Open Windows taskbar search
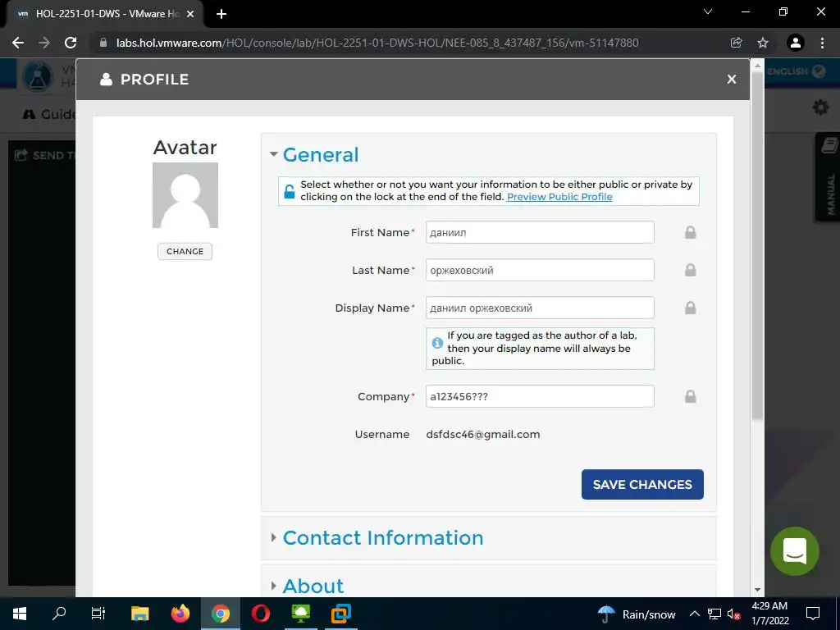 pos(59,614)
